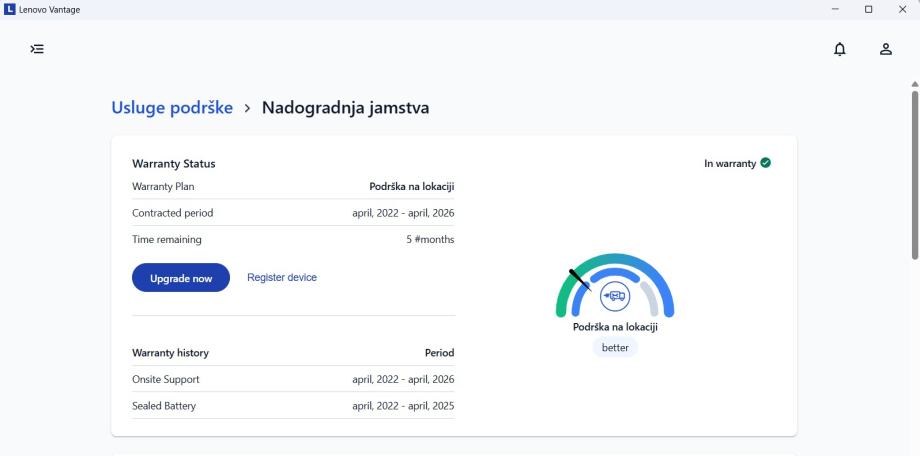This screenshot has height=456, width=920.
Task: Minimize the Lenovo Vantage window
Action: pos(835,9)
